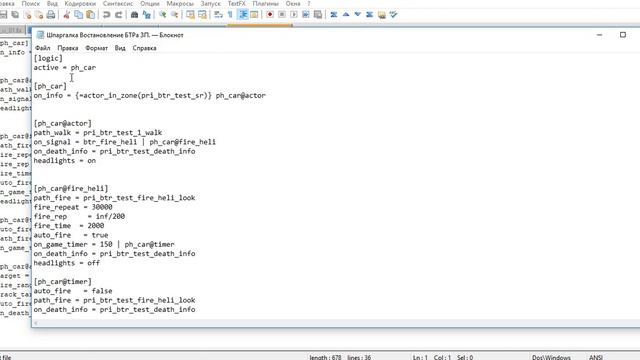Toggle Show All Characters pilcrow icon
This screenshot has width=640, height=360.
click(x=230, y=15)
